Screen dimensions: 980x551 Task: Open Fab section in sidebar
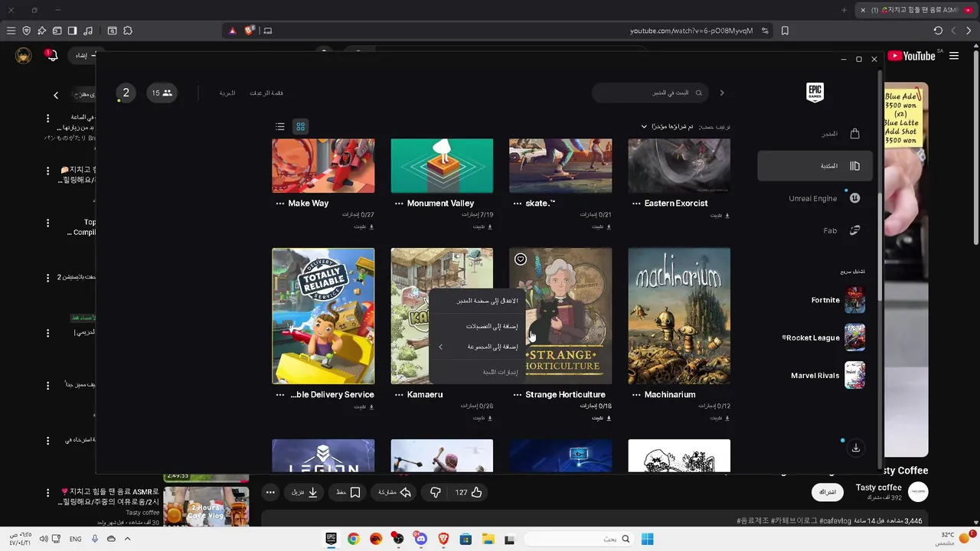pyautogui.click(x=816, y=230)
